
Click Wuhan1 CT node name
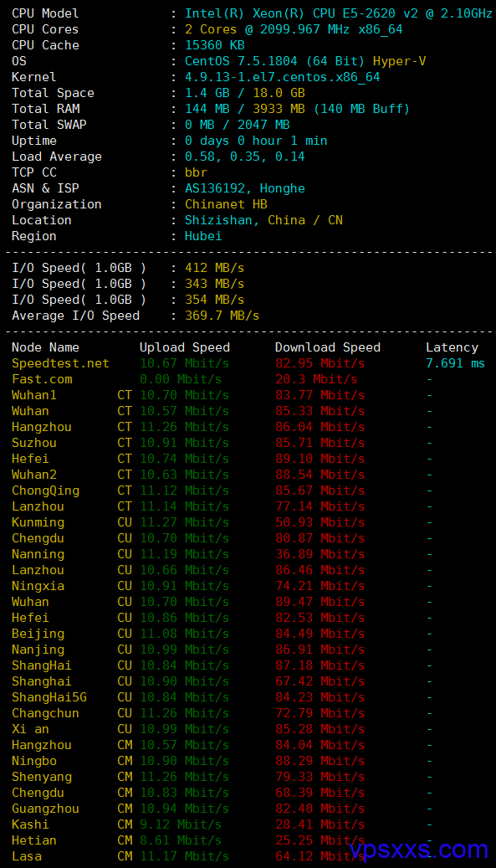(34, 395)
